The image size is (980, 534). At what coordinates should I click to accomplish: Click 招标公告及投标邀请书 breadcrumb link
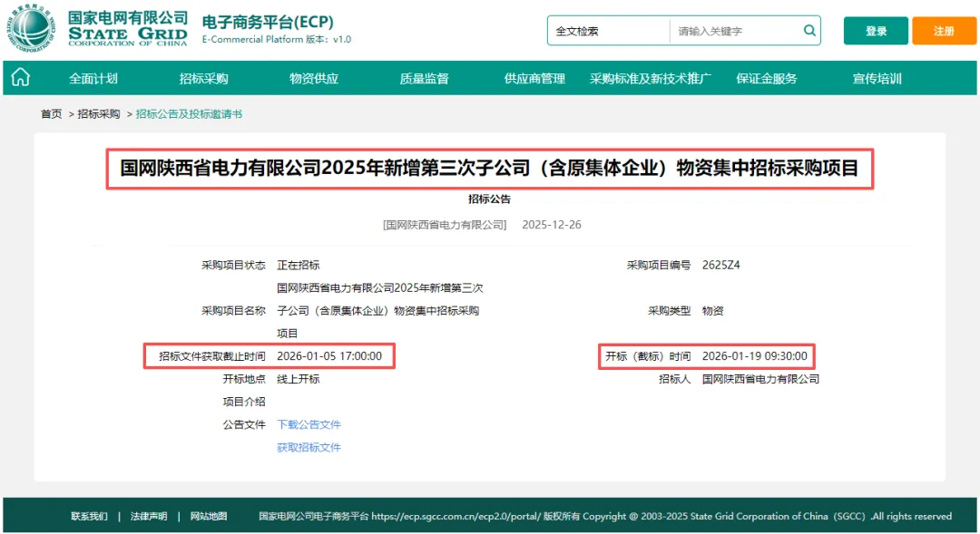189,113
